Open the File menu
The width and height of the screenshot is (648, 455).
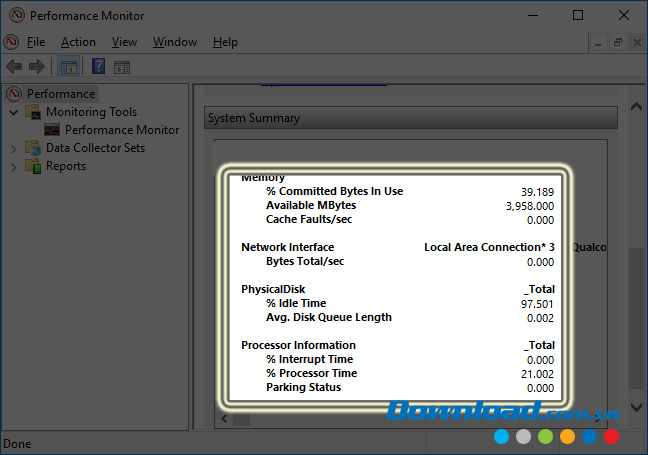(x=36, y=42)
